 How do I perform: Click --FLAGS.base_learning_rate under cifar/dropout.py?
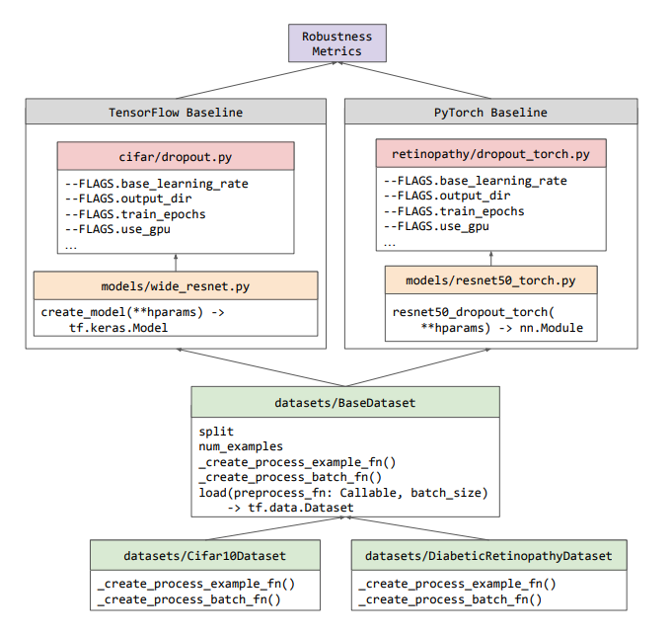pyautogui.click(x=157, y=184)
